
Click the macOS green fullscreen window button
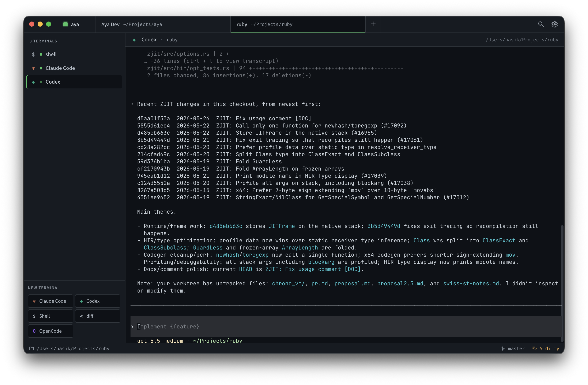[49, 24]
